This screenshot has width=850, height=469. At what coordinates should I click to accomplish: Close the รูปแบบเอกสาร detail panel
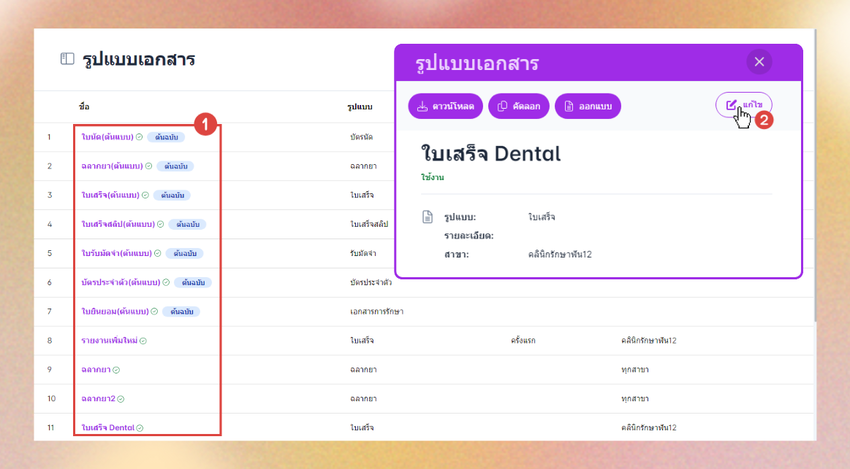(759, 62)
